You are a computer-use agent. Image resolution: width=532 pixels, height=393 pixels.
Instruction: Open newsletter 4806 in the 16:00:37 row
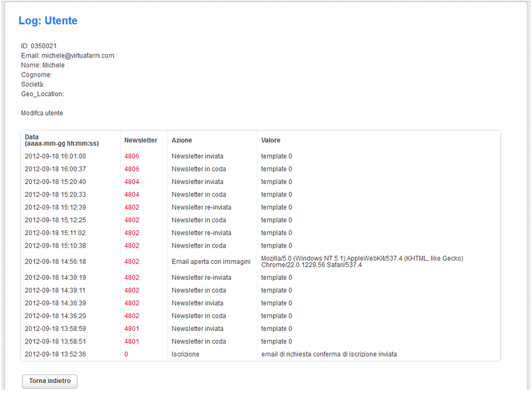132,169
